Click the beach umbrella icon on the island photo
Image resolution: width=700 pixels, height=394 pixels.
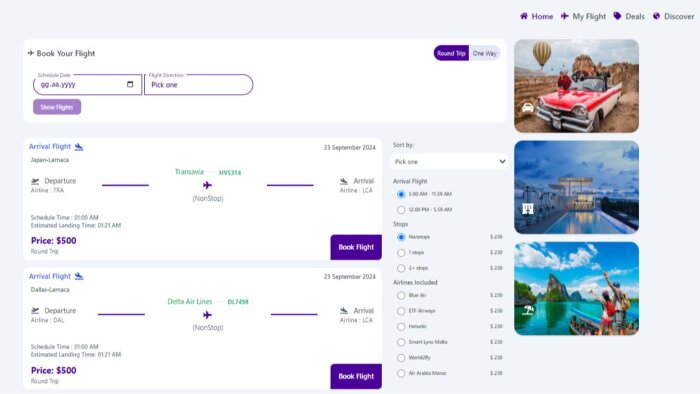[528, 310]
